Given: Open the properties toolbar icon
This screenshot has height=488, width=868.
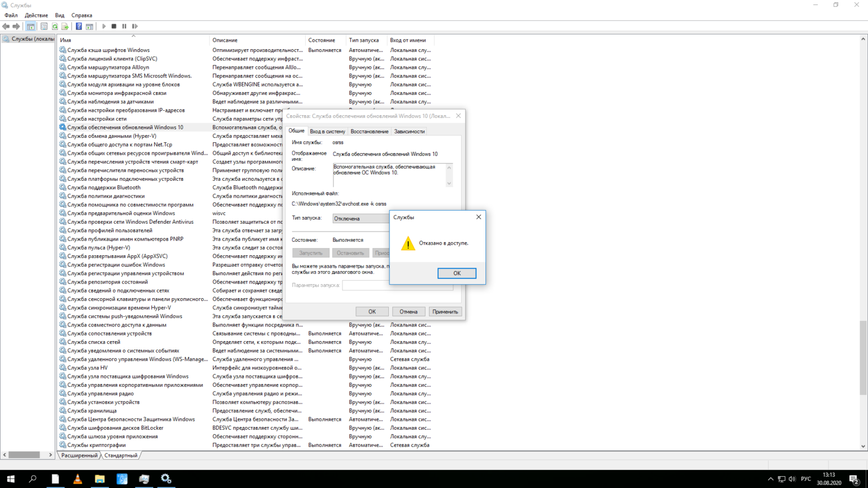Looking at the screenshot, I should (44, 27).
